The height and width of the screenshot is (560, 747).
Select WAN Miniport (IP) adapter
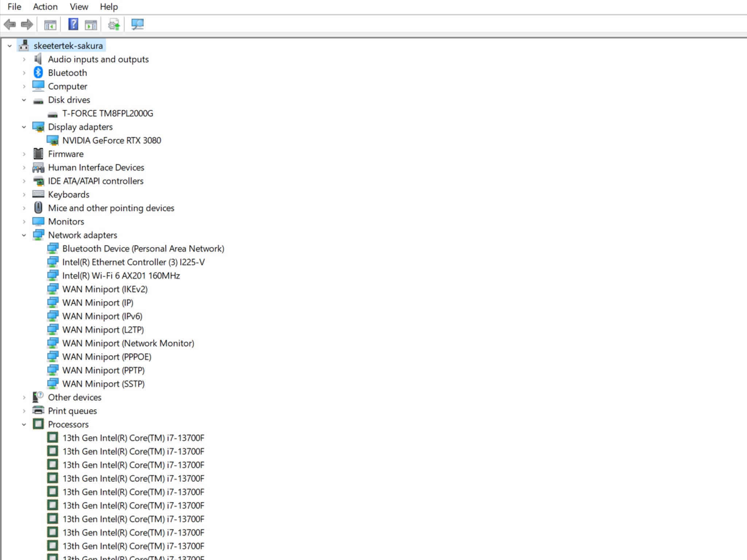click(98, 303)
